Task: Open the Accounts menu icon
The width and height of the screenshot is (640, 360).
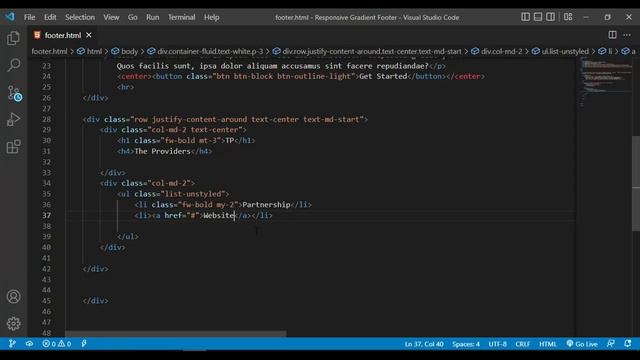Action: (x=13, y=296)
